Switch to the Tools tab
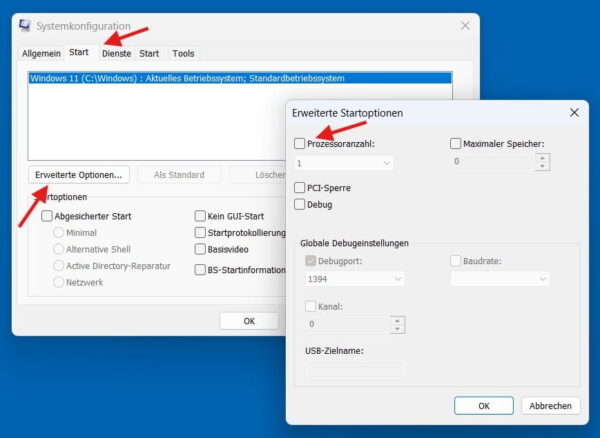This screenshot has width=600, height=438. 183,54
